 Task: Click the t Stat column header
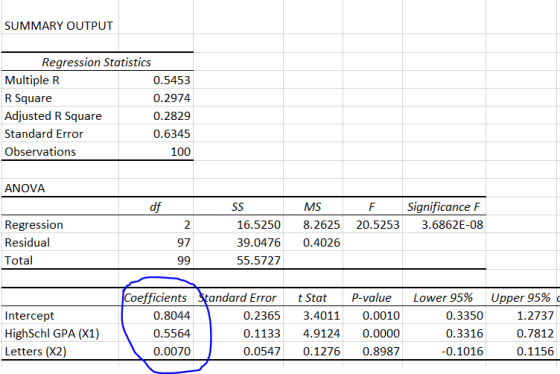pos(312,298)
